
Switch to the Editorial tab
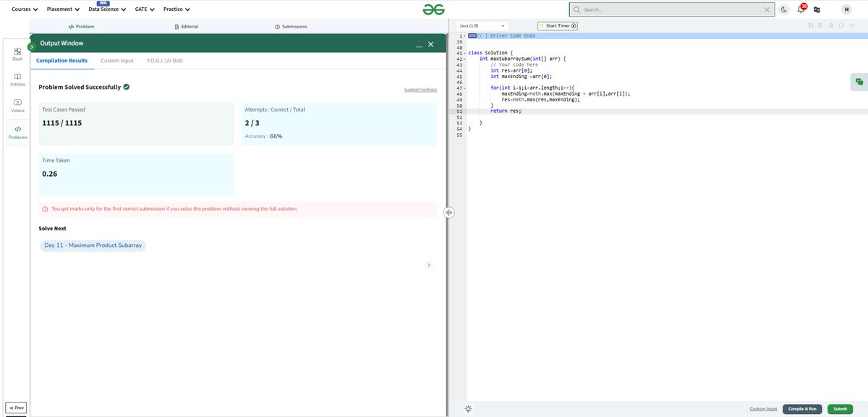point(187,26)
